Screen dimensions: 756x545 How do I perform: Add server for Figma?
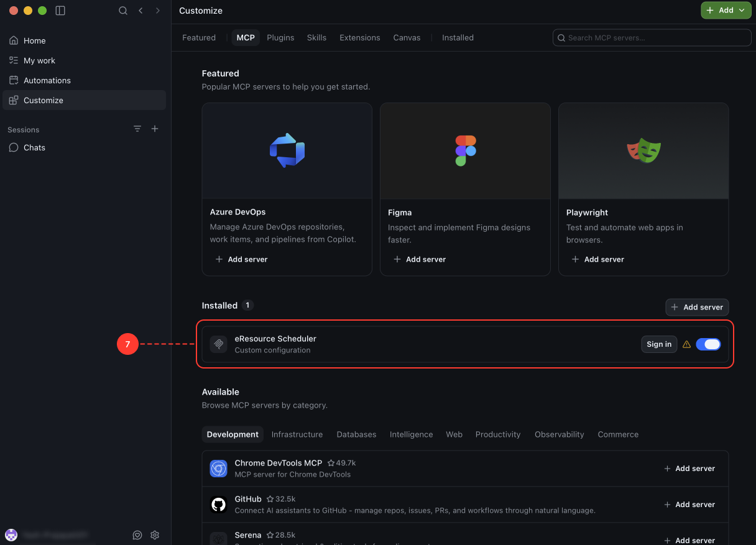point(420,259)
